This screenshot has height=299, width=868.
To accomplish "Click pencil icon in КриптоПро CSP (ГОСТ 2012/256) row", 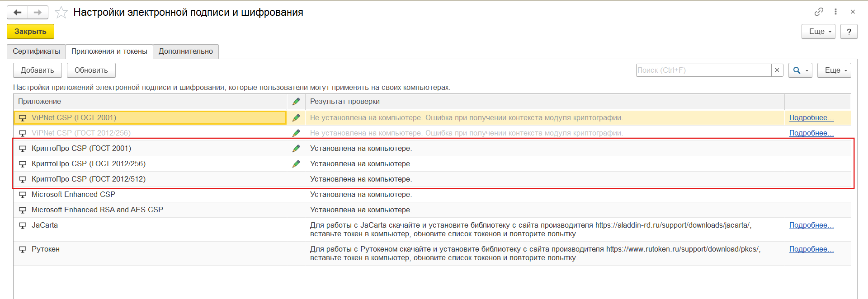I will (x=296, y=164).
